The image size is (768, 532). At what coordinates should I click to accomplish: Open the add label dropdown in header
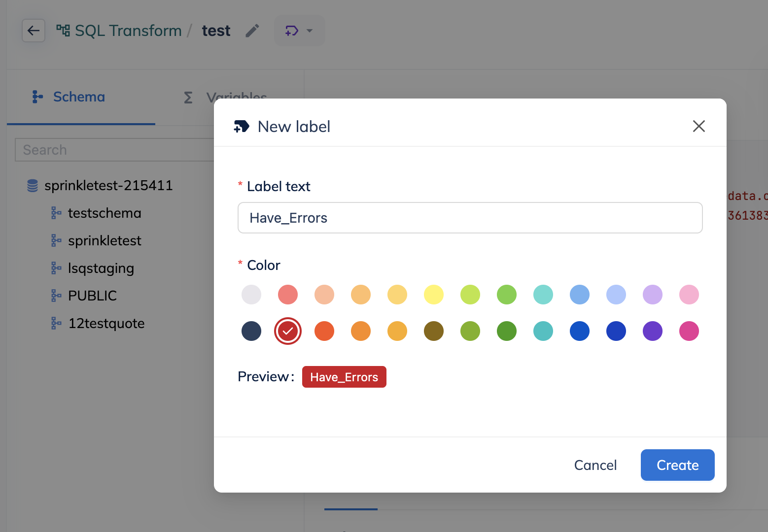point(299,31)
